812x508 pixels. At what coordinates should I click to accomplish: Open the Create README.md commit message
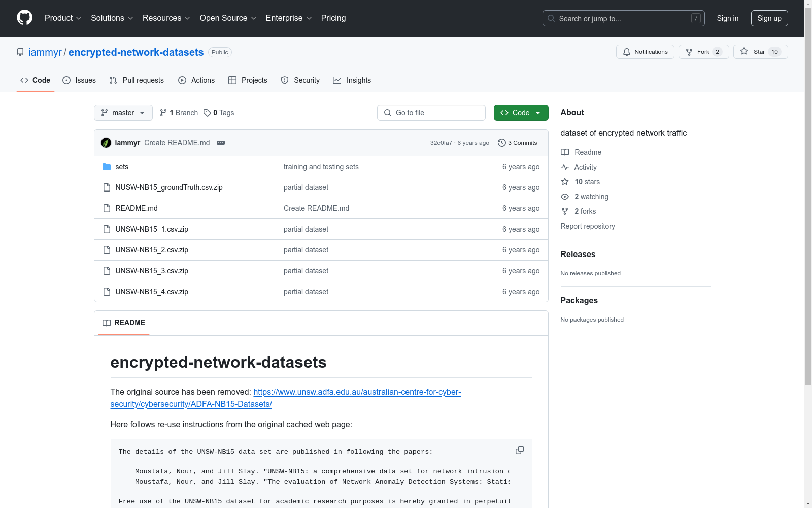(177, 143)
